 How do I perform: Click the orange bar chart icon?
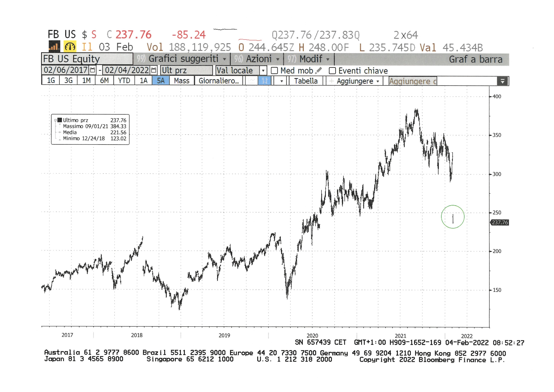54,46
